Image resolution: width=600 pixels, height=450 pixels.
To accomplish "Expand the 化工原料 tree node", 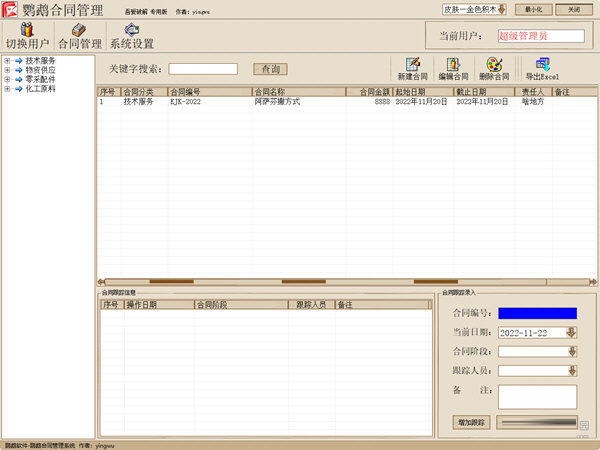I will click(7, 89).
